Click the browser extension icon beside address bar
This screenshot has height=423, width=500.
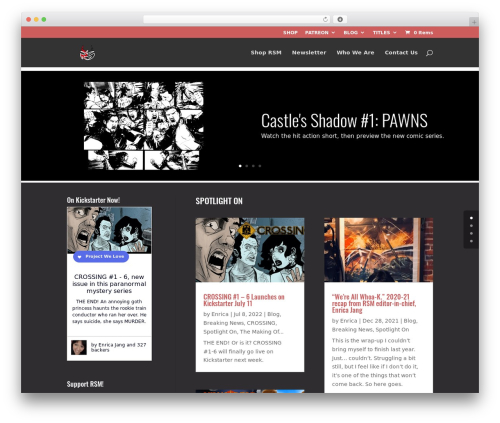click(x=340, y=19)
